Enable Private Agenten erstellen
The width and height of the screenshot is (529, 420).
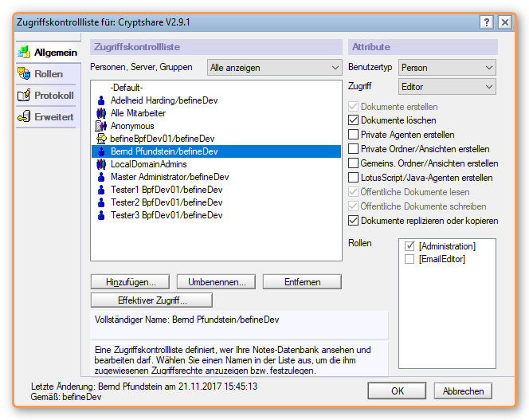click(353, 135)
